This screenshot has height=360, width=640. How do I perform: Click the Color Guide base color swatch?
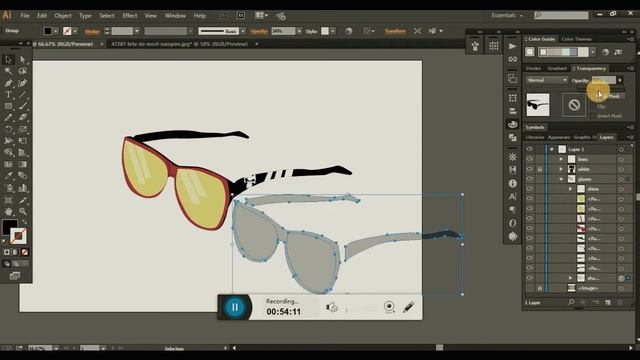pos(530,52)
